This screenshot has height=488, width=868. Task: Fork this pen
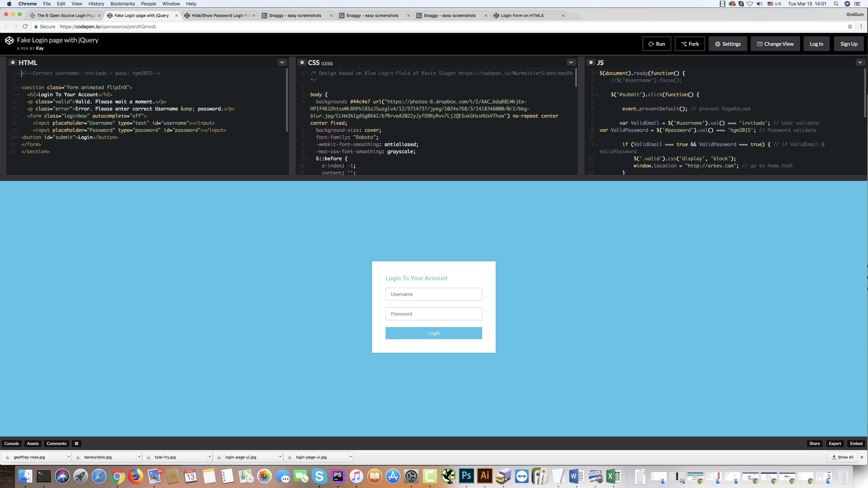(x=690, y=44)
